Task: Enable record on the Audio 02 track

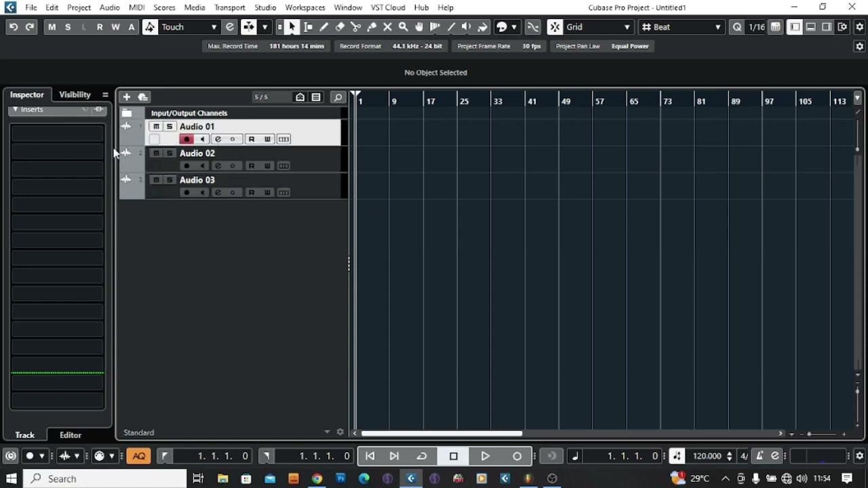Action: point(186,166)
